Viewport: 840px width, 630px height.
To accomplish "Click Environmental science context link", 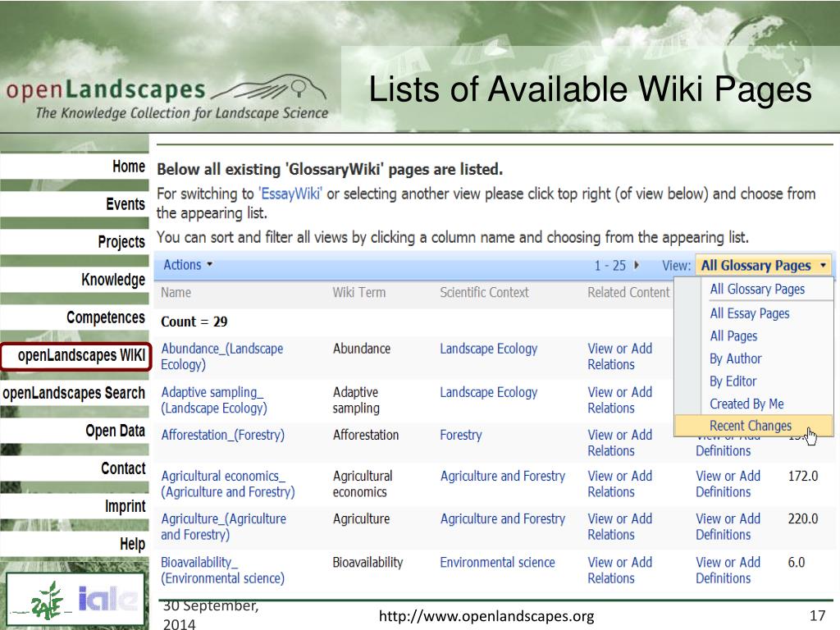I will [x=497, y=563].
